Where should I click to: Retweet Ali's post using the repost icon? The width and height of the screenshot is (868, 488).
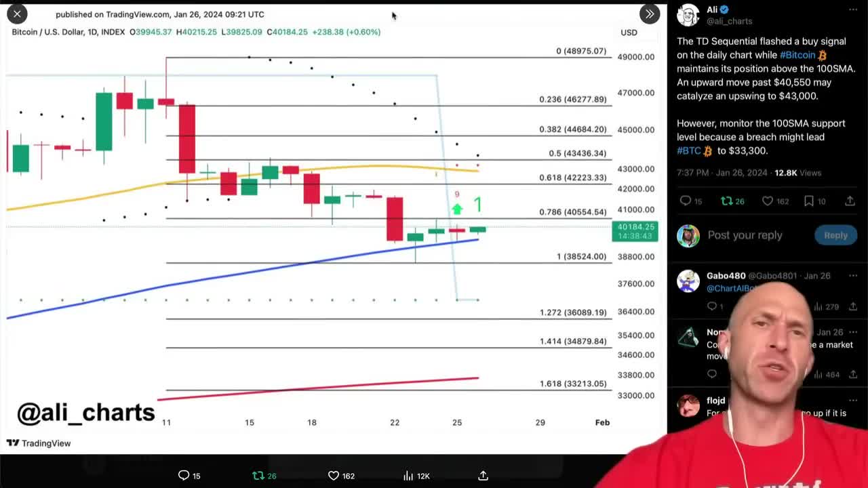pyautogui.click(x=725, y=201)
